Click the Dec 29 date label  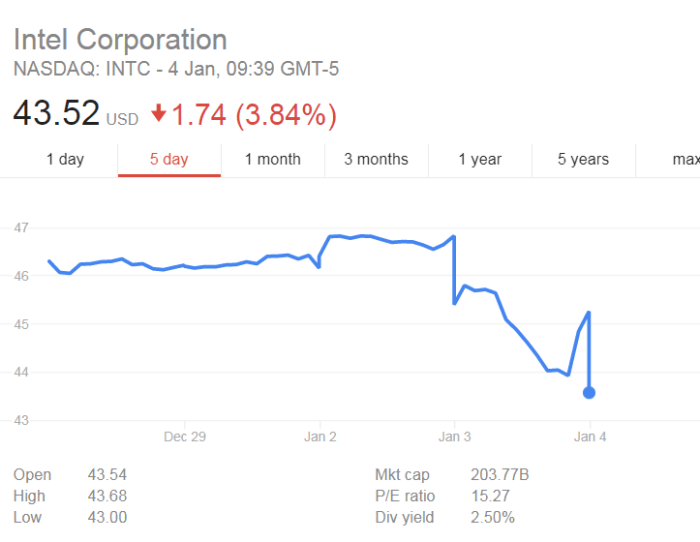pos(184,437)
